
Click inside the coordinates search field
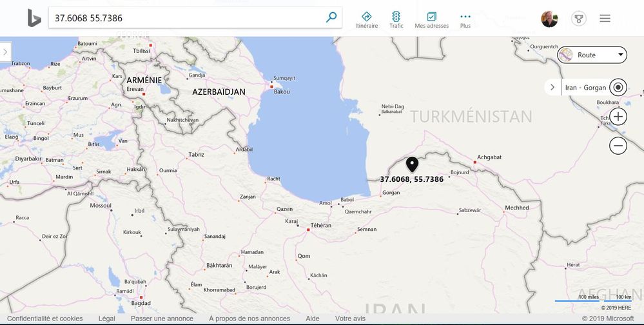(x=187, y=17)
